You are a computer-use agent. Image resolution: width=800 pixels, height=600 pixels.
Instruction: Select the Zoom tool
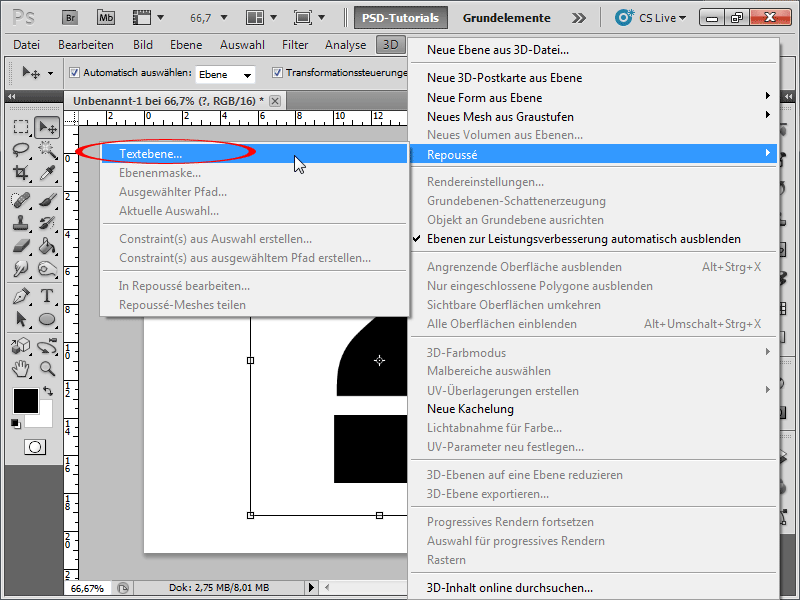pyautogui.click(x=47, y=368)
